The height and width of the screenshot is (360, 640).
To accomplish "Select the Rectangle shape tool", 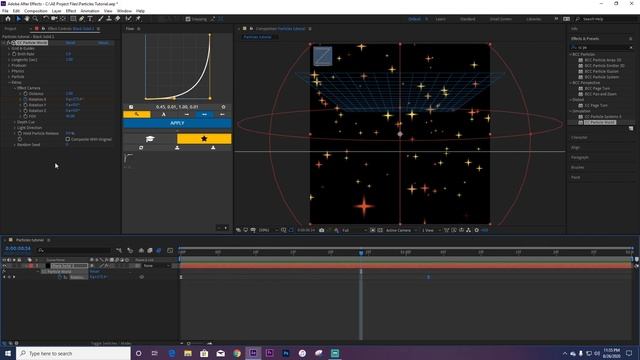I will coord(73,19).
